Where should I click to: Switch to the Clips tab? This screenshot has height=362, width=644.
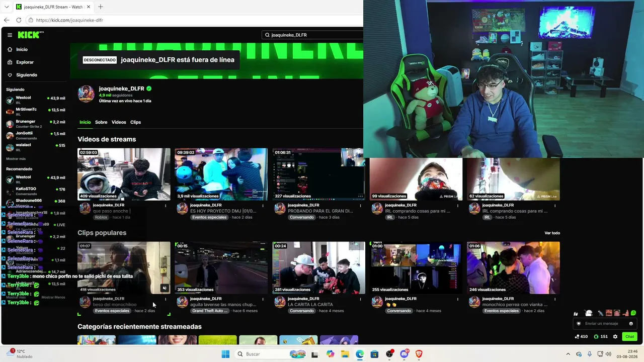[135, 122]
